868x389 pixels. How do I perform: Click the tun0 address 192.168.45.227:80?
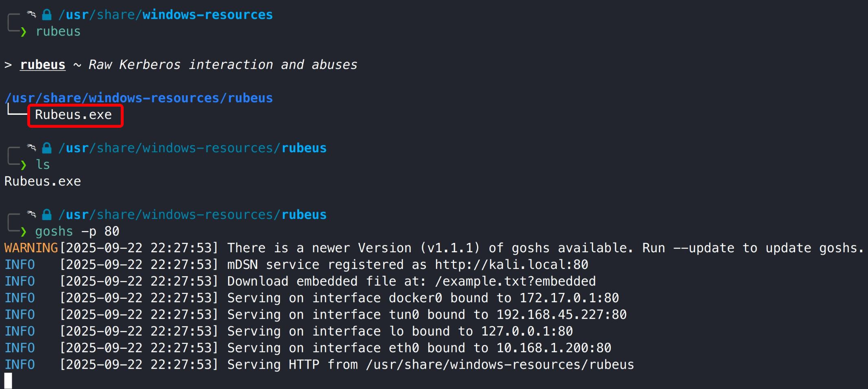pyautogui.click(x=561, y=315)
